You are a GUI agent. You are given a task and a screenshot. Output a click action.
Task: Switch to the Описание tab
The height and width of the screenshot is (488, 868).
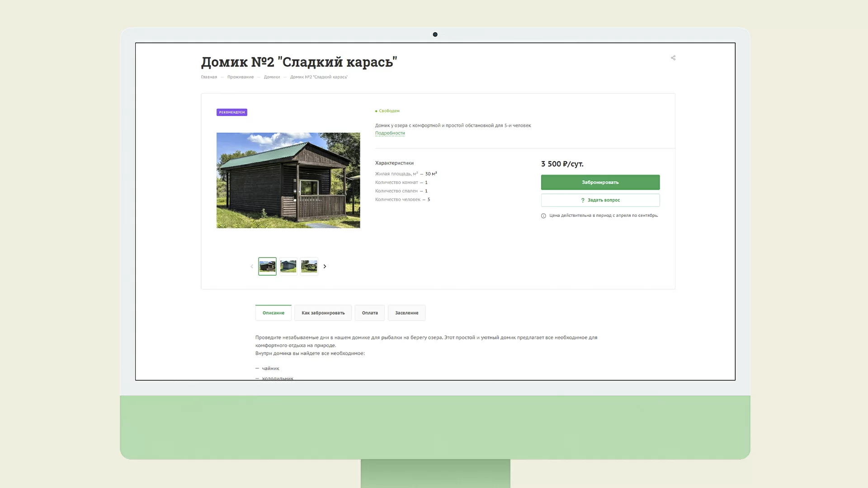click(x=273, y=313)
